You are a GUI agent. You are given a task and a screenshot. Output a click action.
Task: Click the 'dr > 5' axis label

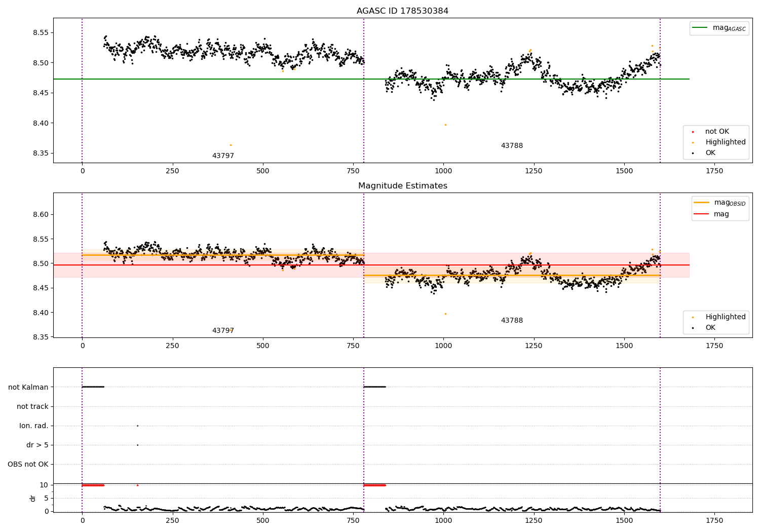click(x=37, y=445)
